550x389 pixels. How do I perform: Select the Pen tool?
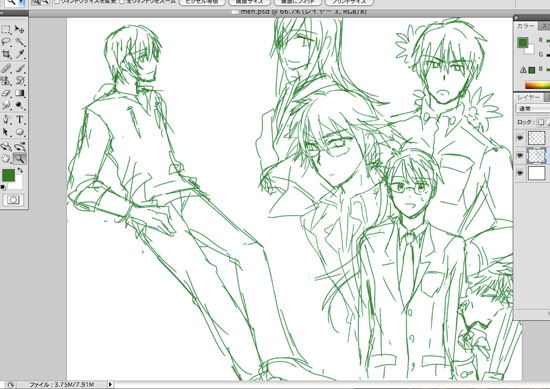point(7,119)
